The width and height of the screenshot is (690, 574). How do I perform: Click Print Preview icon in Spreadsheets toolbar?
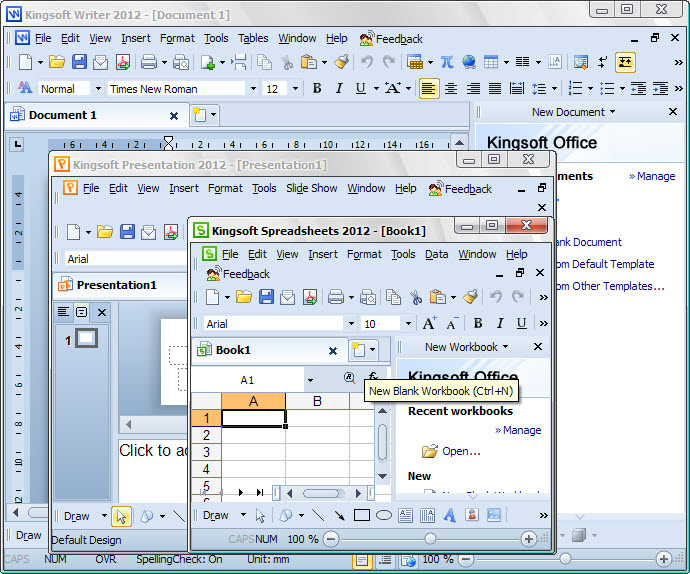(x=367, y=298)
